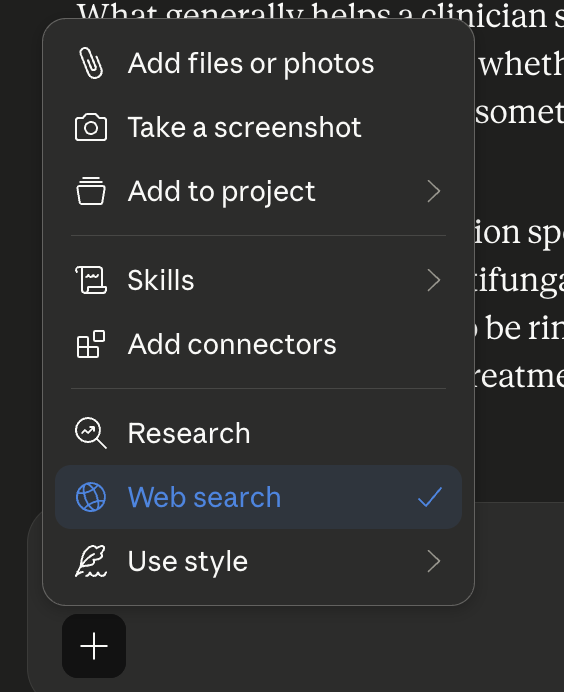Select Take a screenshot
Image resolution: width=564 pixels, height=692 pixels.
(259, 128)
